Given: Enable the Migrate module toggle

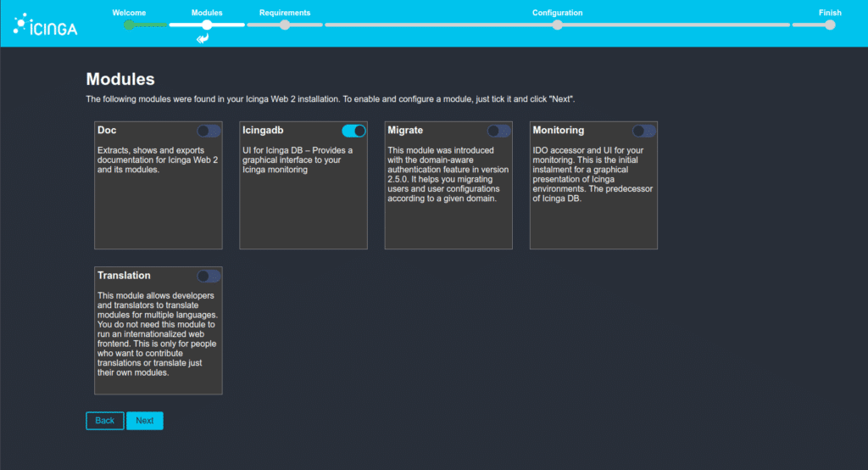Looking at the screenshot, I should click(498, 131).
